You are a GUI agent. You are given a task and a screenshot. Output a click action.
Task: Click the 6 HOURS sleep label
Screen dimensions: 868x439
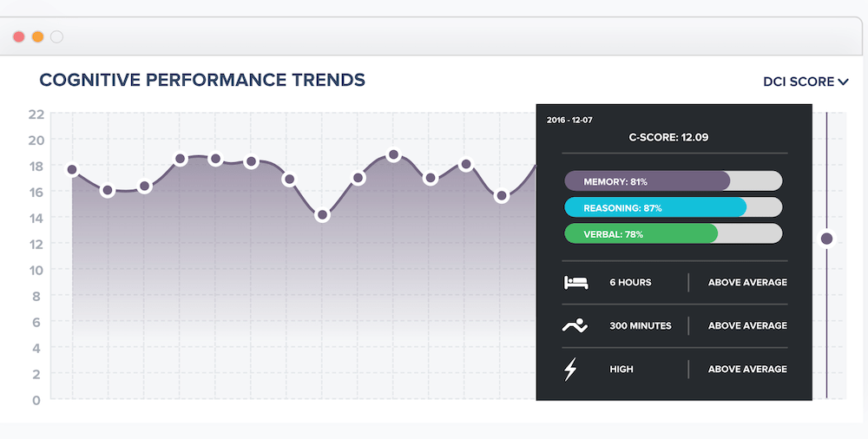630,282
